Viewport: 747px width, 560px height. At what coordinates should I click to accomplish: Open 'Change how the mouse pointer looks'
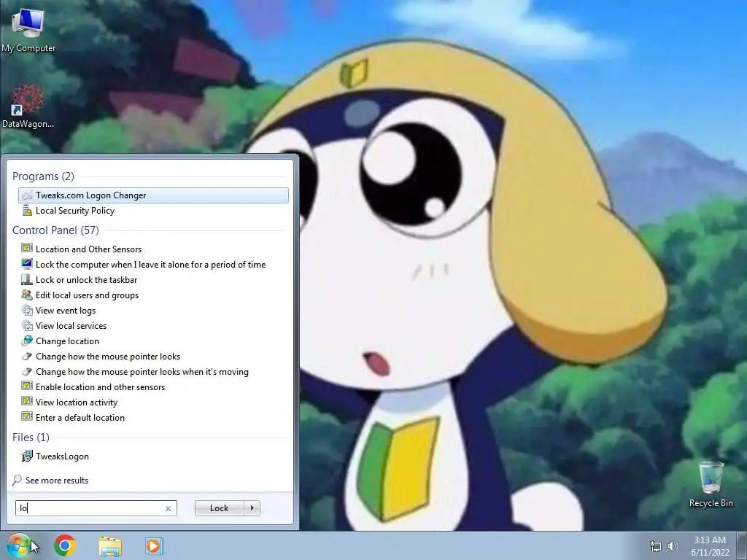(153, 356)
